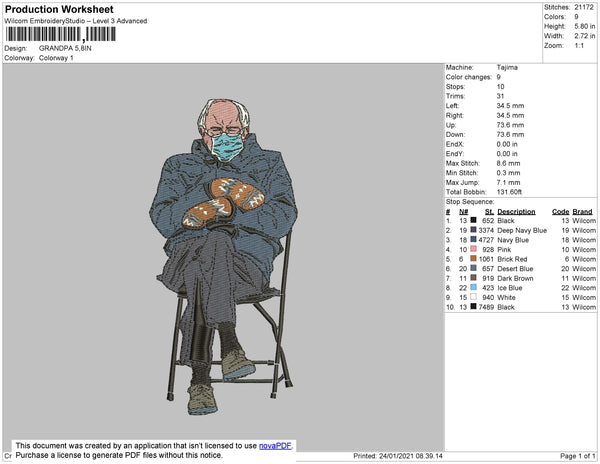
Task: Click the Deep Navy Blue color swatch
Action: pyautogui.click(x=473, y=230)
